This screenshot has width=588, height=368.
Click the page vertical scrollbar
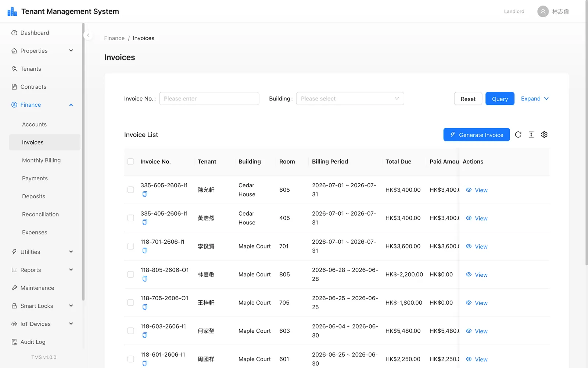tap(587, 132)
